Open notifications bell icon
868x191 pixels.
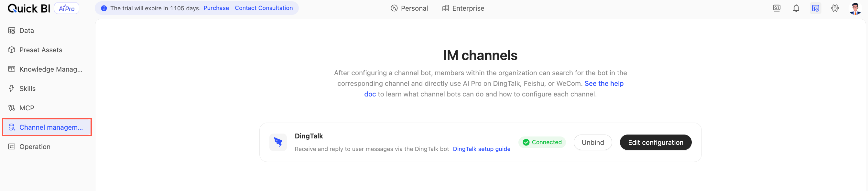click(796, 8)
